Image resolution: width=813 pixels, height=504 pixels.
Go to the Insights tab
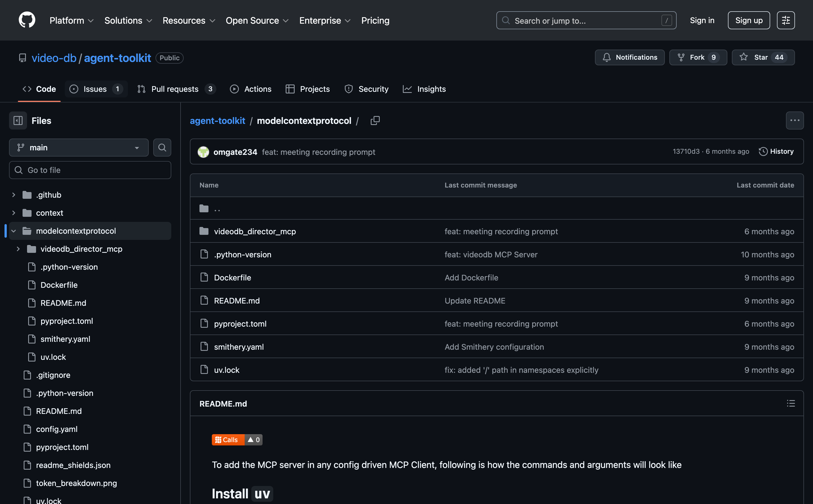(424, 89)
